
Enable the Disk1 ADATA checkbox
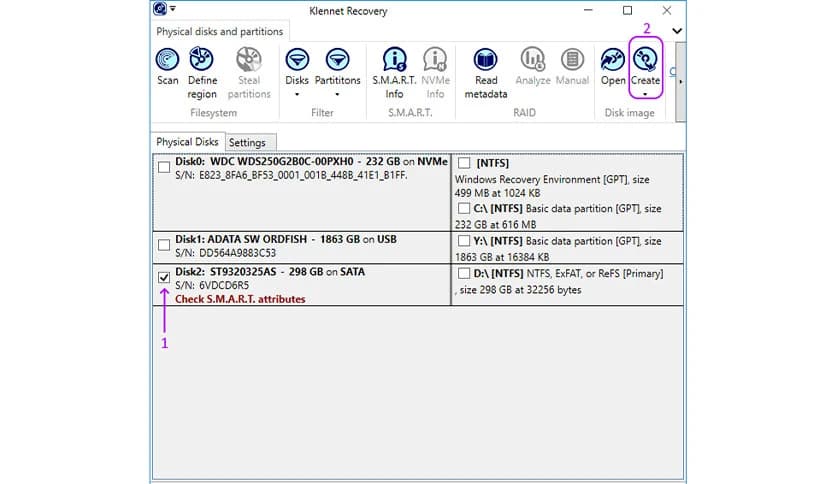[164, 244]
